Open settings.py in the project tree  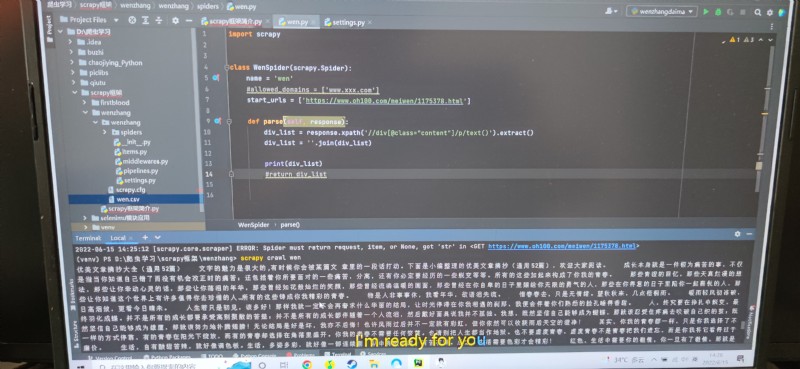[136, 181]
